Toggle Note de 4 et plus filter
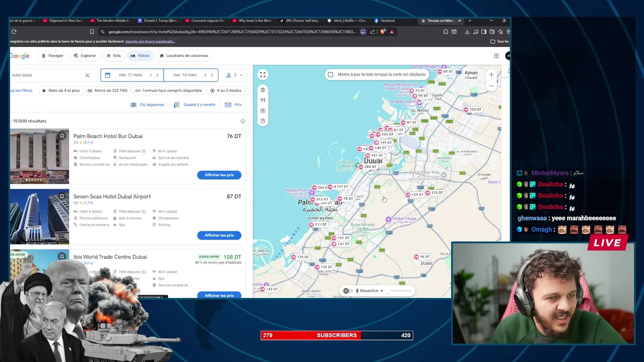Viewport: 644px width, 362px height. (x=61, y=90)
